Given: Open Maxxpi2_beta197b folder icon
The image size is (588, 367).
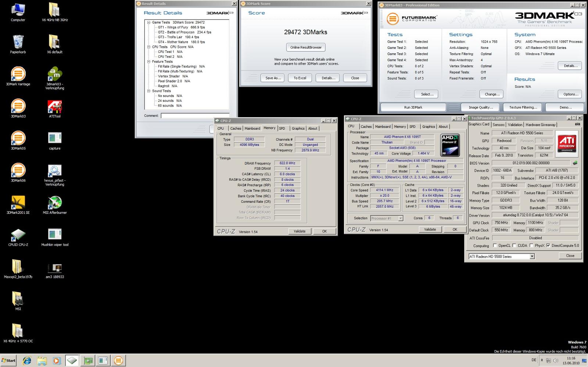Looking at the screenshot, I should pos(18,269).
